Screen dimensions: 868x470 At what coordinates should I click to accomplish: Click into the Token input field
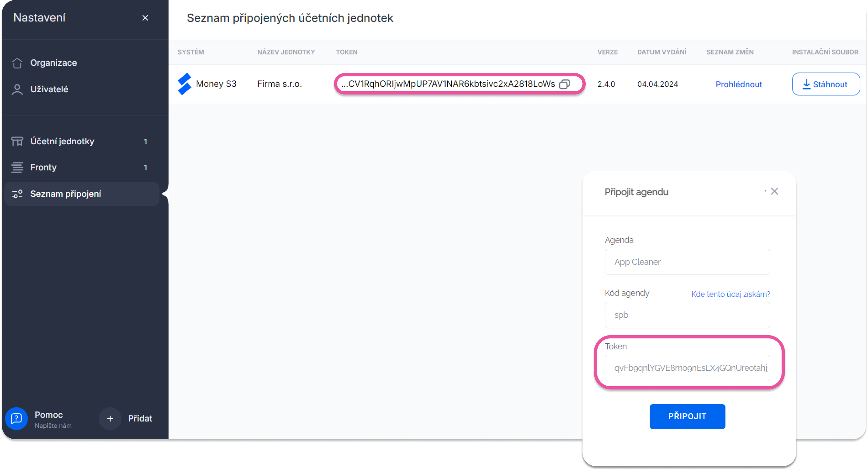coord(687,368)
